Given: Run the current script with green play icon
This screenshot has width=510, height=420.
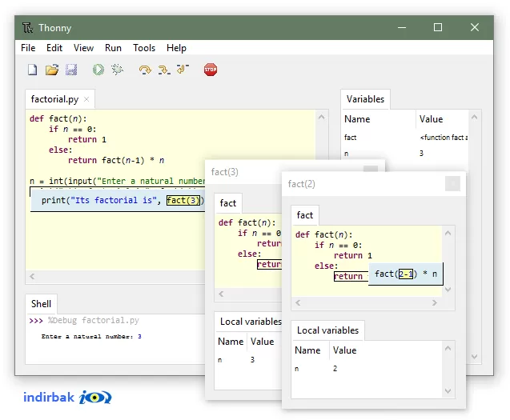Looking at the screenshot, I should [98, 70].
